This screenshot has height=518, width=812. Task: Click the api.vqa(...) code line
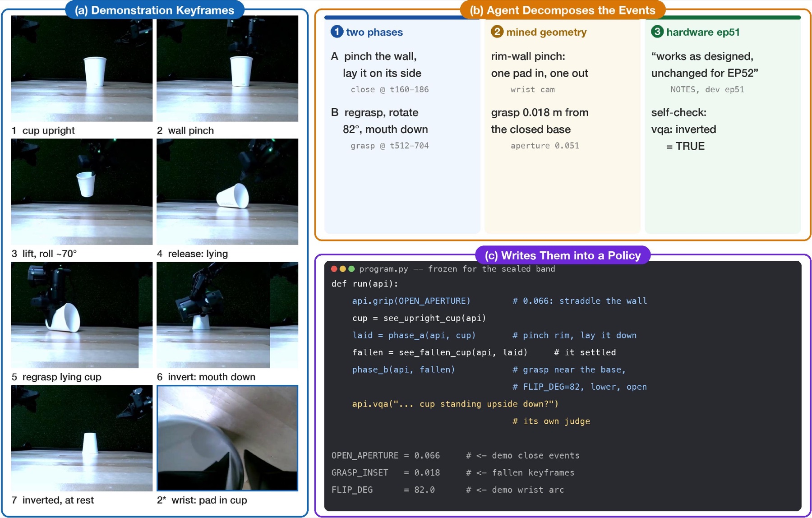[455, 404]
